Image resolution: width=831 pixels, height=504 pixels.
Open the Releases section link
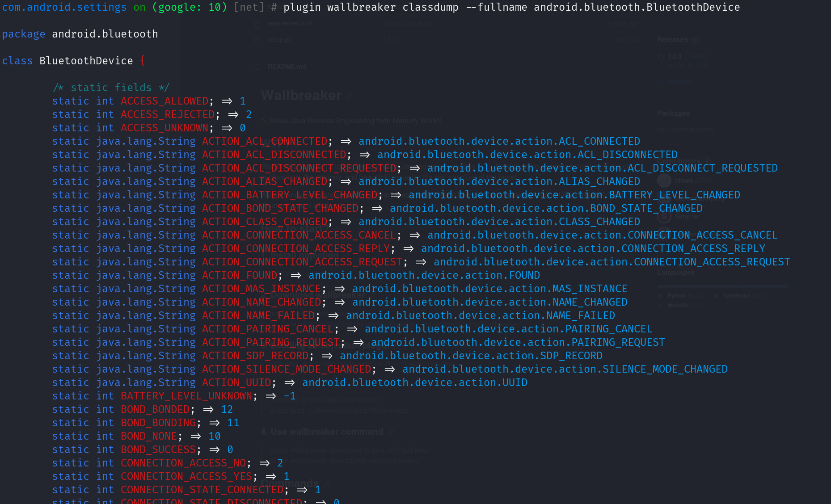click(672, 40)
